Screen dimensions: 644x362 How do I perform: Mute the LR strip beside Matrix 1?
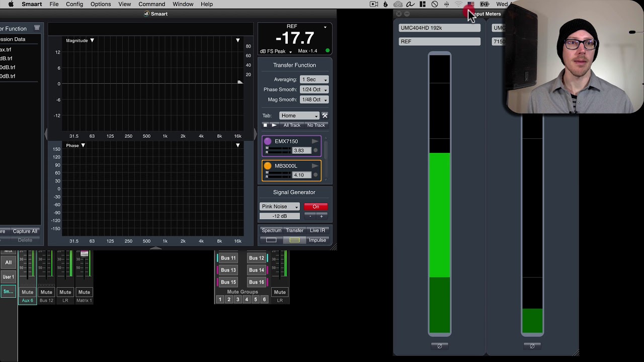pos(65,292)
